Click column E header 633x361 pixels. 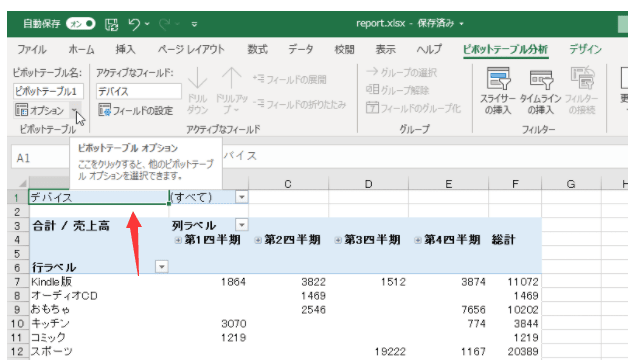tap(449, 184)
